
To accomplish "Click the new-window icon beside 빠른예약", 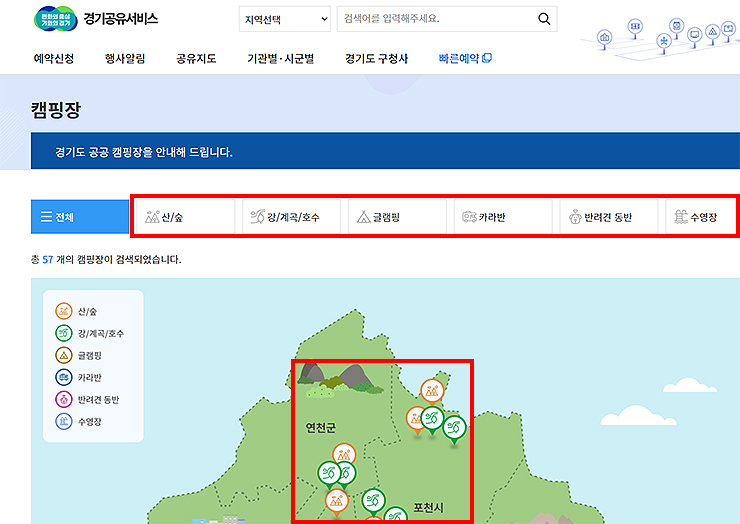I will tap(487, 58).
